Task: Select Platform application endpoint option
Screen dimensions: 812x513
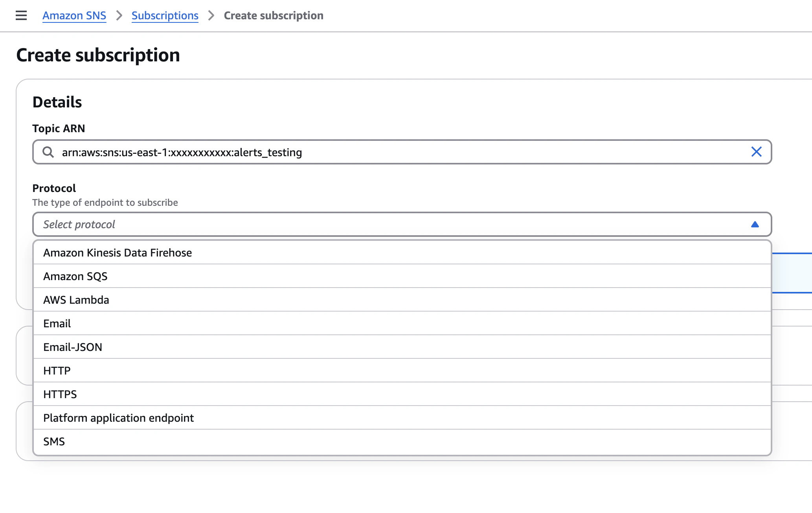Action: tap(118, 418)
